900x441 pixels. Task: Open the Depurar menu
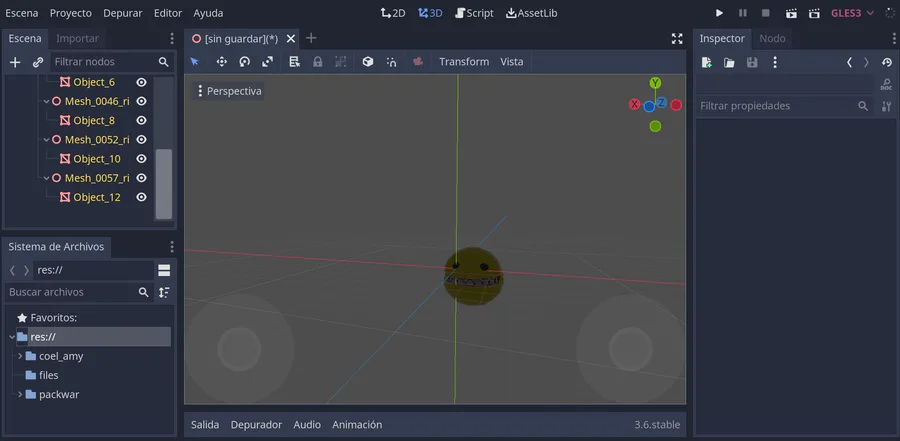pyautogui.click(x=123, y=13)
